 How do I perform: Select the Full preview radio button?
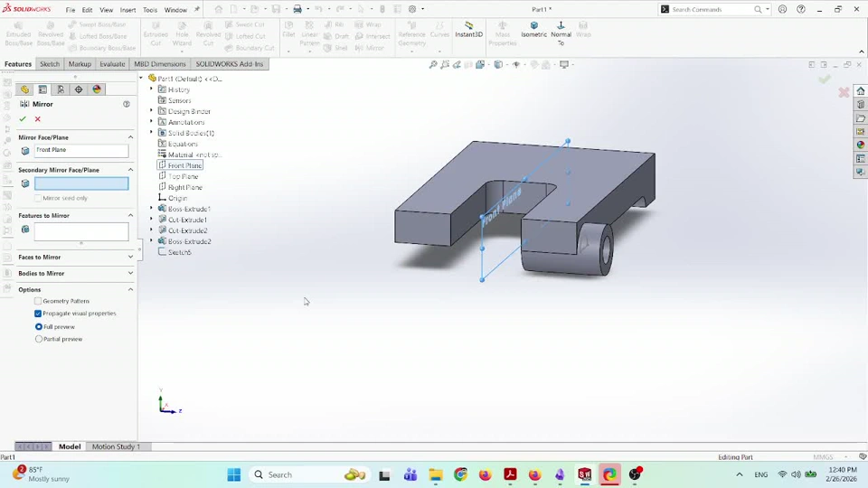tap(39, 327)
